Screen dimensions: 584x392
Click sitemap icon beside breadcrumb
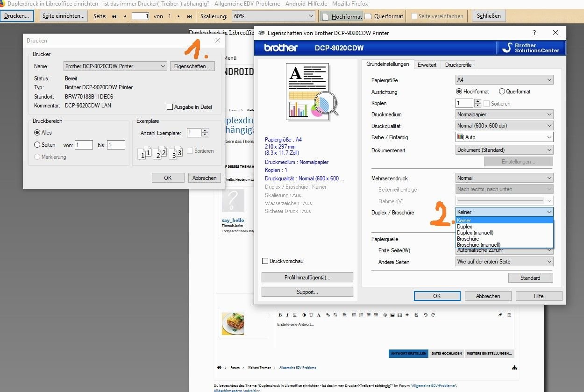click(514, 368)
